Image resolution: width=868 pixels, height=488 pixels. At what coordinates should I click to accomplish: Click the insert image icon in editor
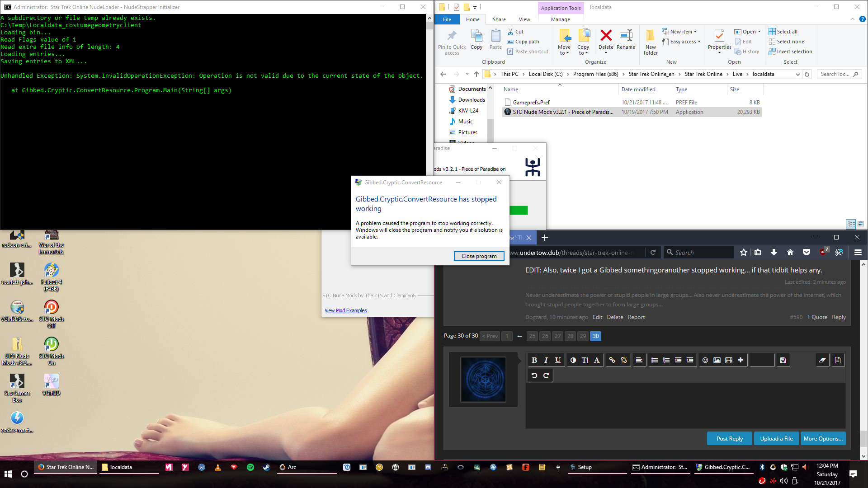[x=717, y=360]
